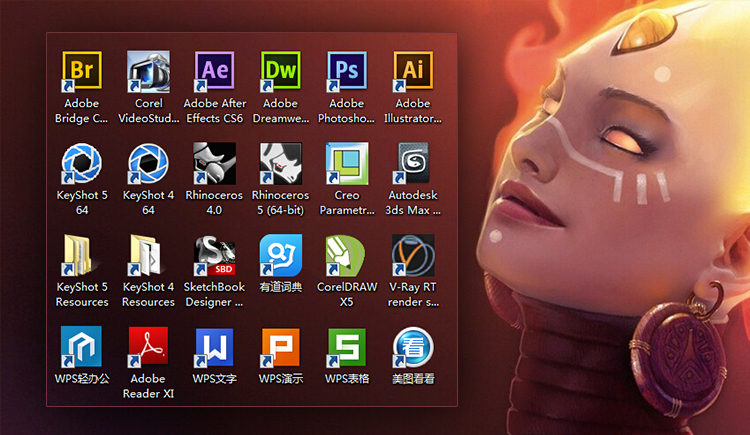This screenshot has height=435, width=750.
Task: Click the "Corel VideoStud..." label text
Action: (x=148, y=111)
